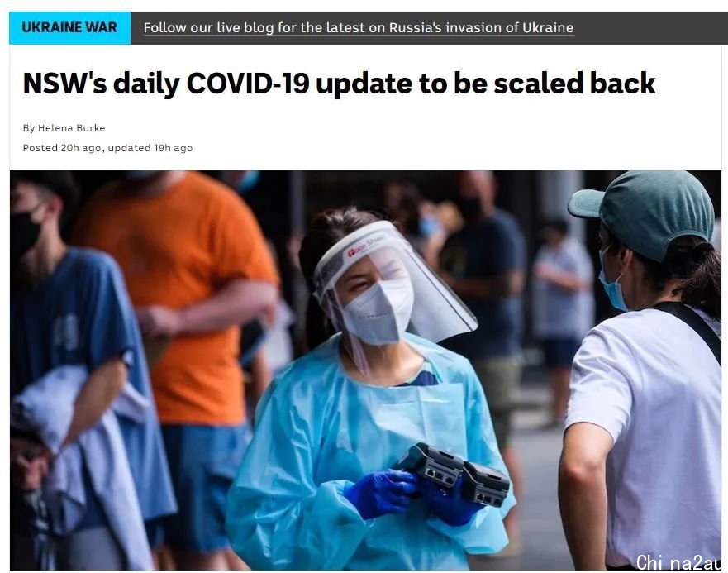The image size is (728, 573).
Task: Click the 'updated 19h ago' text
Action: [x=150, y=148]
